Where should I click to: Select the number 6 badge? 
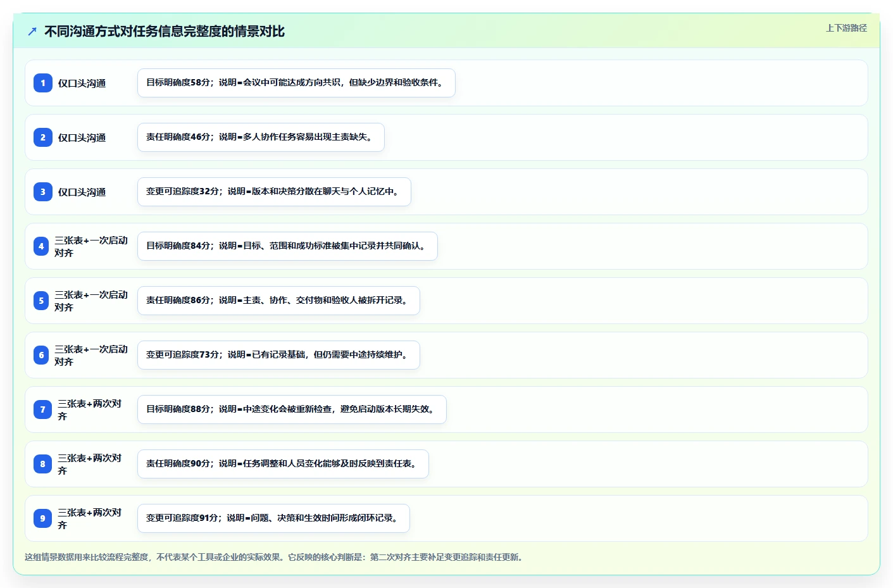tap(41, 355)
